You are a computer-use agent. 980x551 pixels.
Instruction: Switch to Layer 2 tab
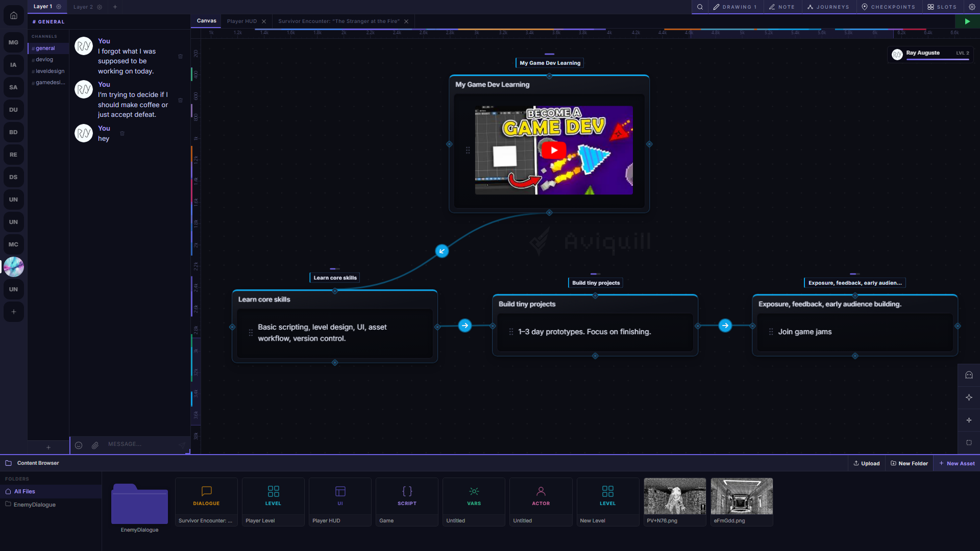[x=83, y=7]
